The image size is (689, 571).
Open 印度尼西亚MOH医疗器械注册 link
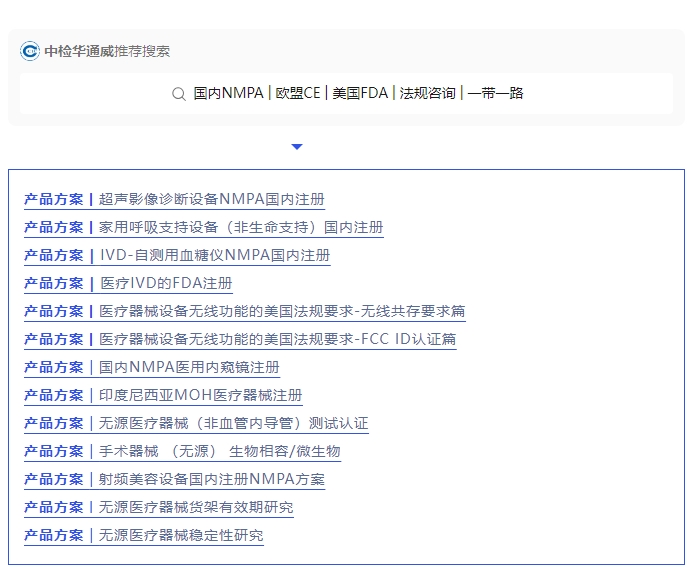coord(200,395)
